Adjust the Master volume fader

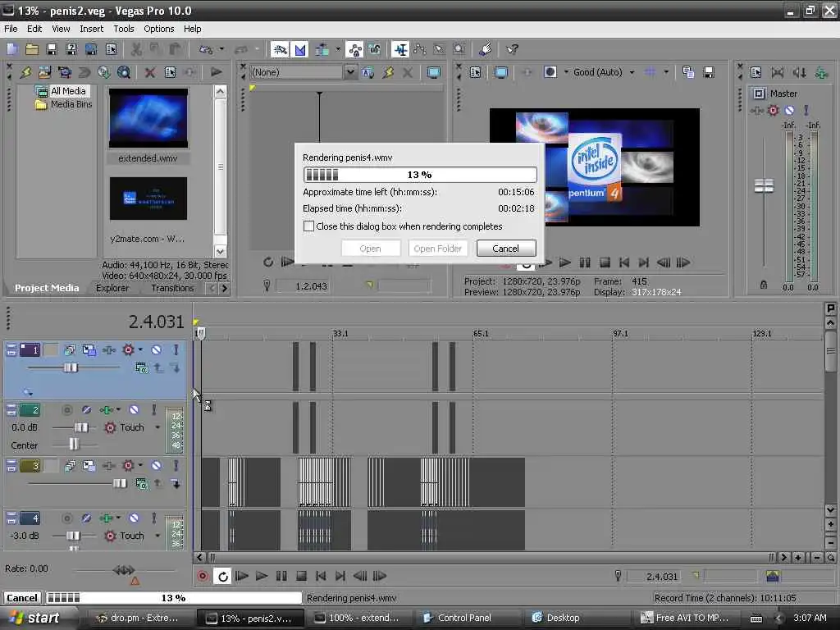coord(764,186)
